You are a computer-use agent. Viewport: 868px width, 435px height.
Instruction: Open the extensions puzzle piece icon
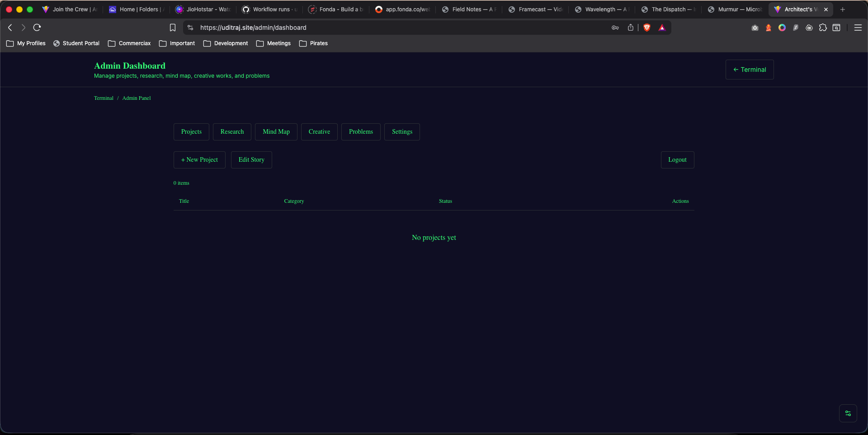coord(823,28)
